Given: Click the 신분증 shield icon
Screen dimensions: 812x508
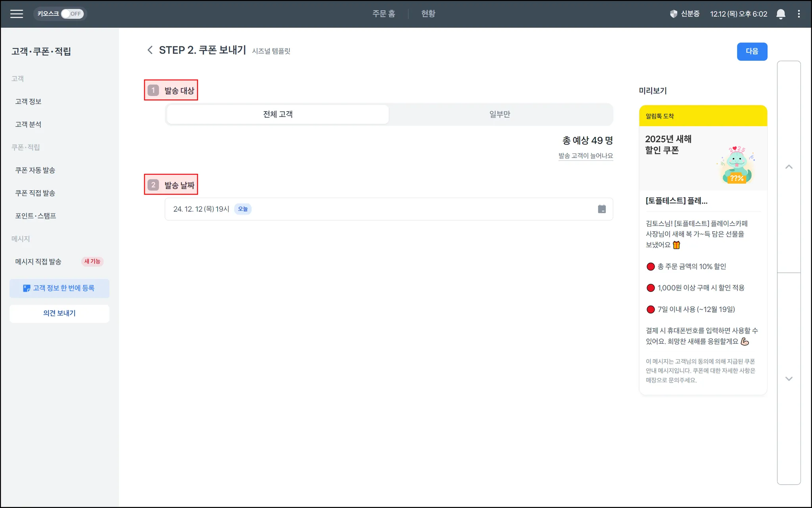Looking at the screenshot, I should (673, 14).
